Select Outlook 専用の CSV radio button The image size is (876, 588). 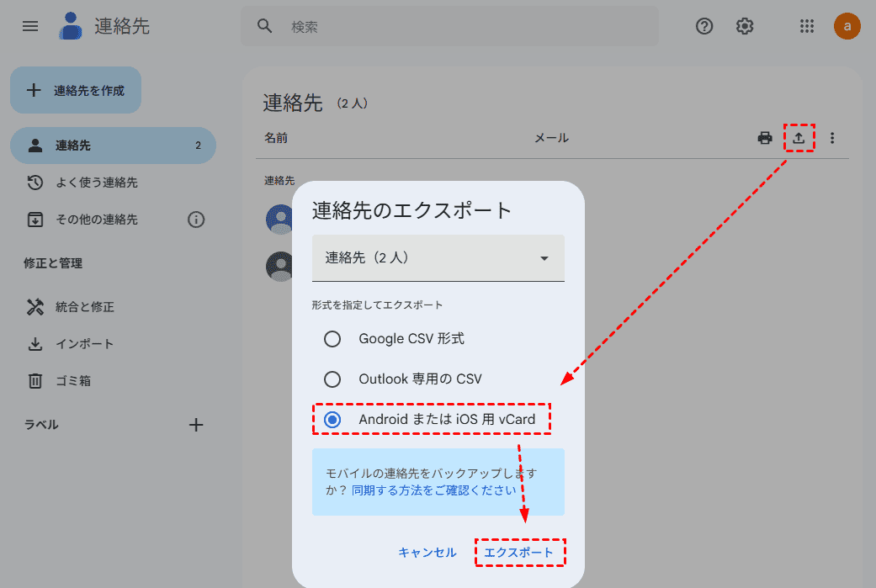[332, 379]
